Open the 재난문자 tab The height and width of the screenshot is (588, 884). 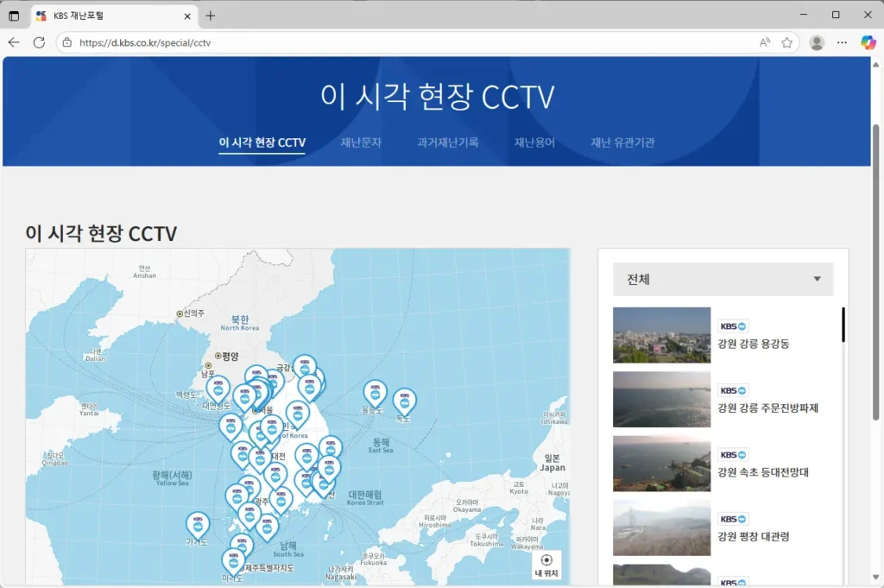coord(361,142)
